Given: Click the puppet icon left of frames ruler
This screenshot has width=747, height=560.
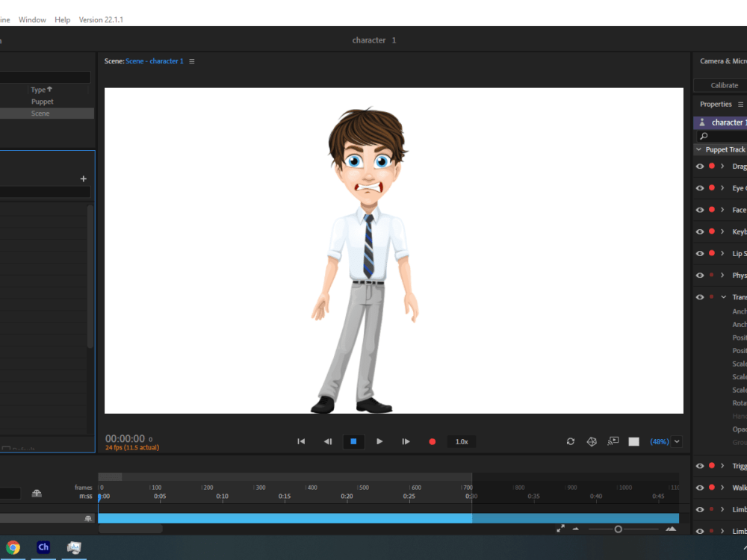Looking at the screenshot, I should coord(37,493).
